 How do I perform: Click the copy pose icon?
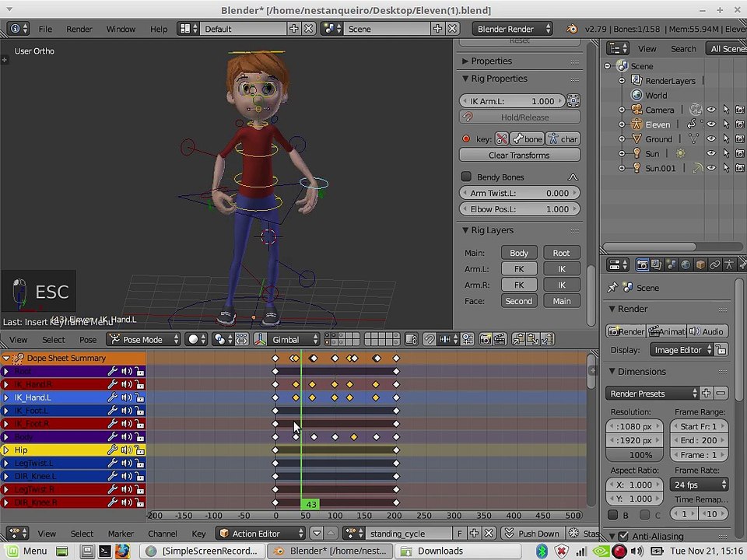[x=518, y=340]
